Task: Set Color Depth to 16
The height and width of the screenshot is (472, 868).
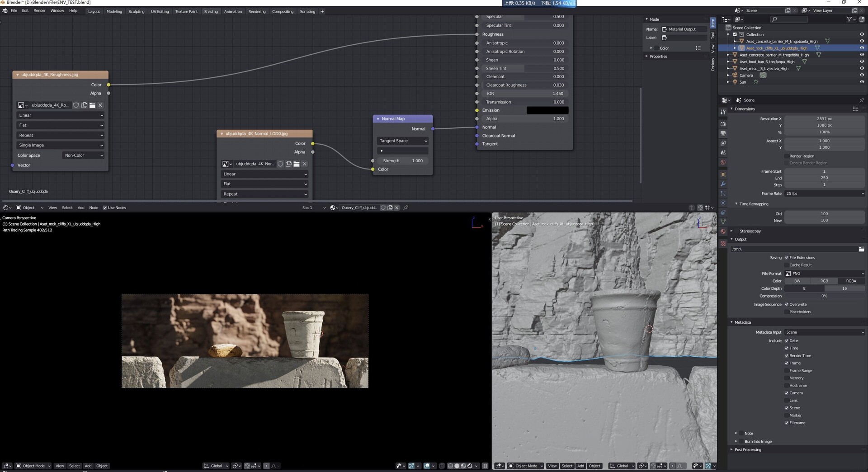Action: (844, 288)
